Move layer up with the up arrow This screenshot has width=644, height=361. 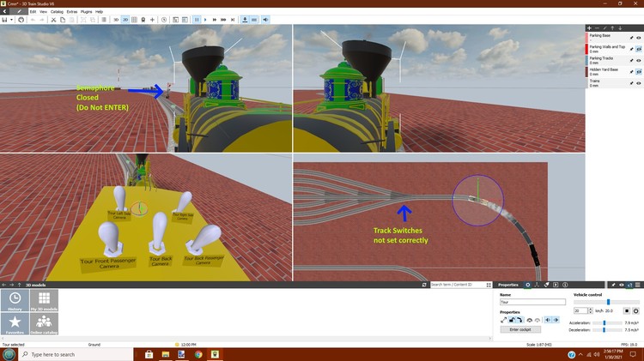pyautogui.click(x=612, y=28)
